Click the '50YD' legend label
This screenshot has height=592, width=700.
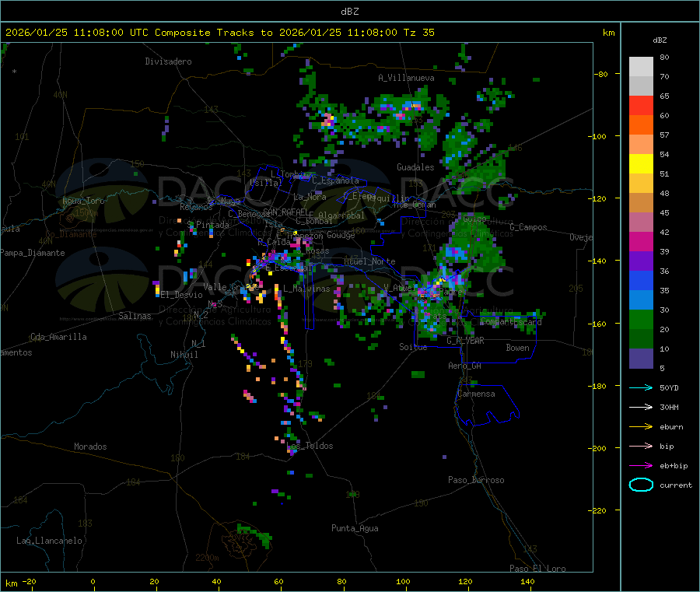tap(669, 387)
